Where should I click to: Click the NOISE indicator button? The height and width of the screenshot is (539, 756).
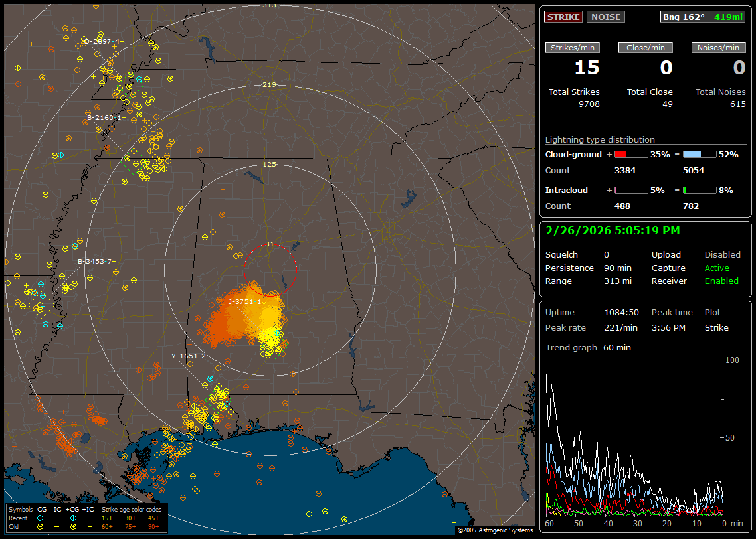point(605,17)
